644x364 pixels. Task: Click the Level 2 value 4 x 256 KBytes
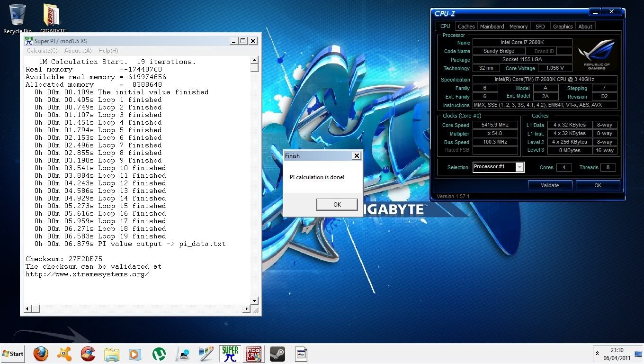[x=570, y=142]
